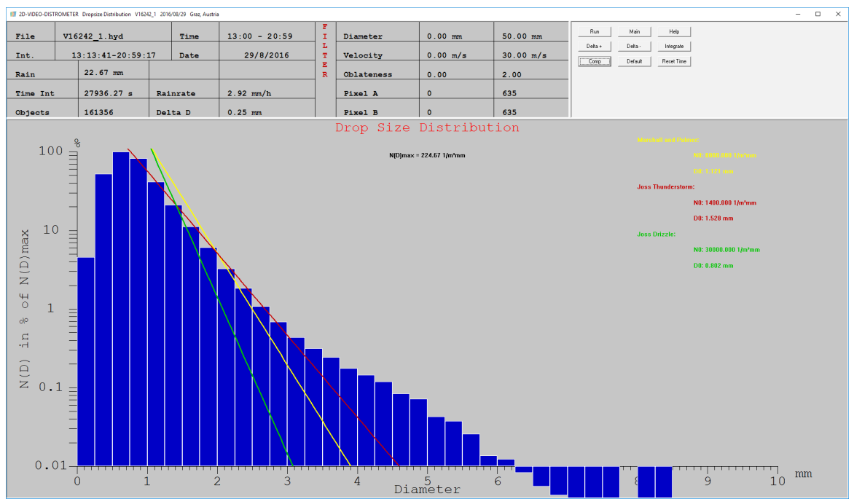Image resolution: width=854 pixels, height=504 pixels.
Task: Restore settings with the Default button
Action: coord(634,61)
